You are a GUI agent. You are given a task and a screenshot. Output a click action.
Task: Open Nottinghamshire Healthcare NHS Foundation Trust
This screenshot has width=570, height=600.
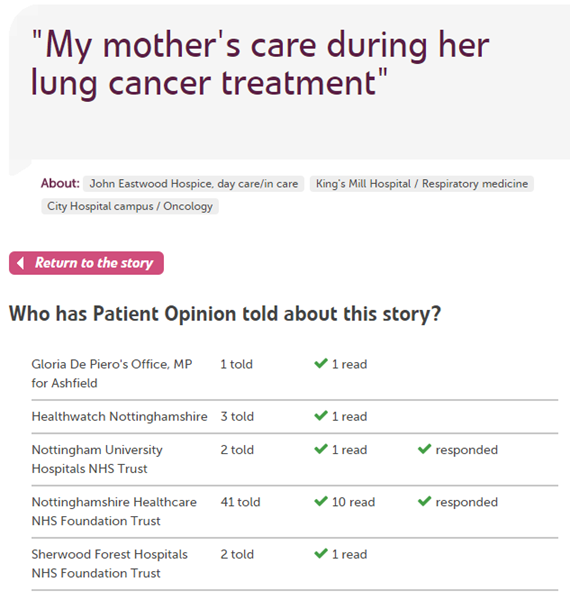[x=114, y=511]
